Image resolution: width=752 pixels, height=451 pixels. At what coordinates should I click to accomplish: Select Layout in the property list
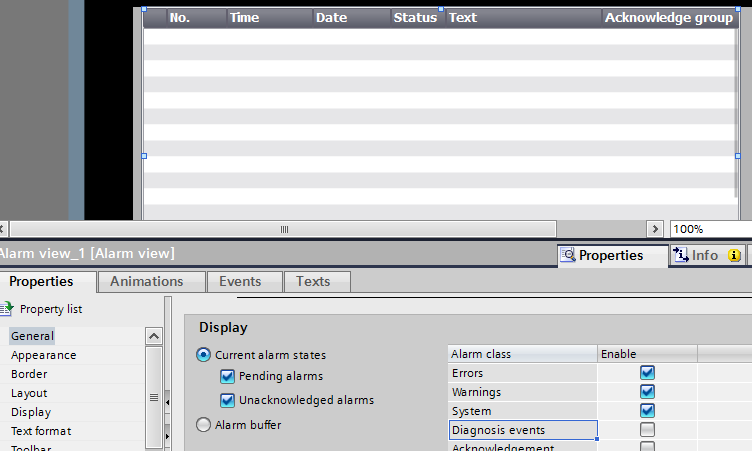pyautogui.click(x=29, y=393)
